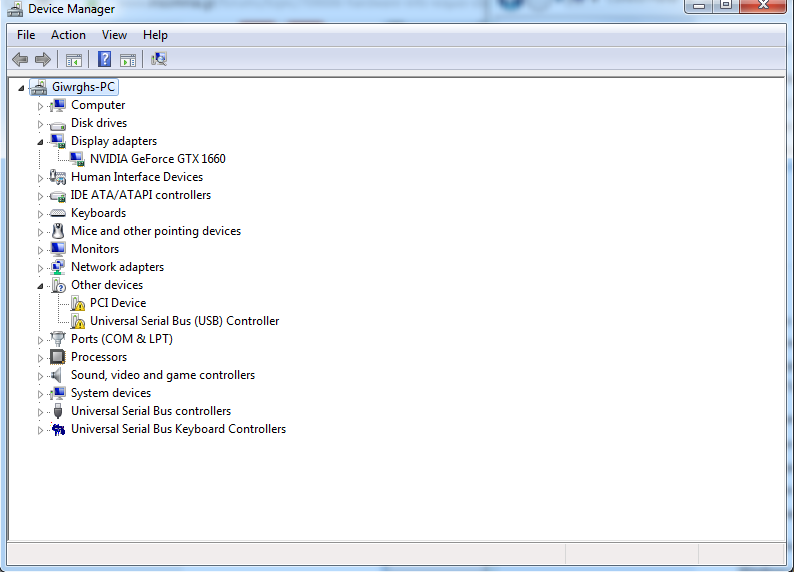
Task: Click the Other devices question-mark icon
Action: coord(58,285)
